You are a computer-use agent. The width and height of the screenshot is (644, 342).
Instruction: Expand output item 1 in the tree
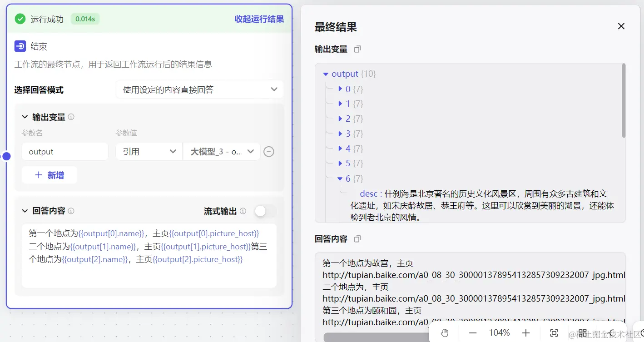coord(340,104)
